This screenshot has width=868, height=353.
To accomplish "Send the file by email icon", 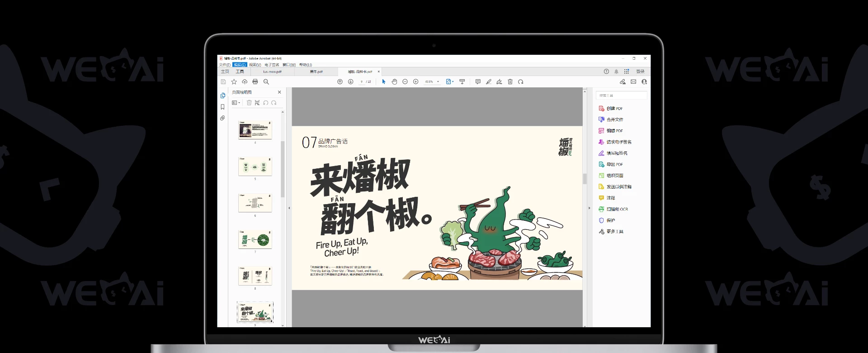I will tap(633, 82).
